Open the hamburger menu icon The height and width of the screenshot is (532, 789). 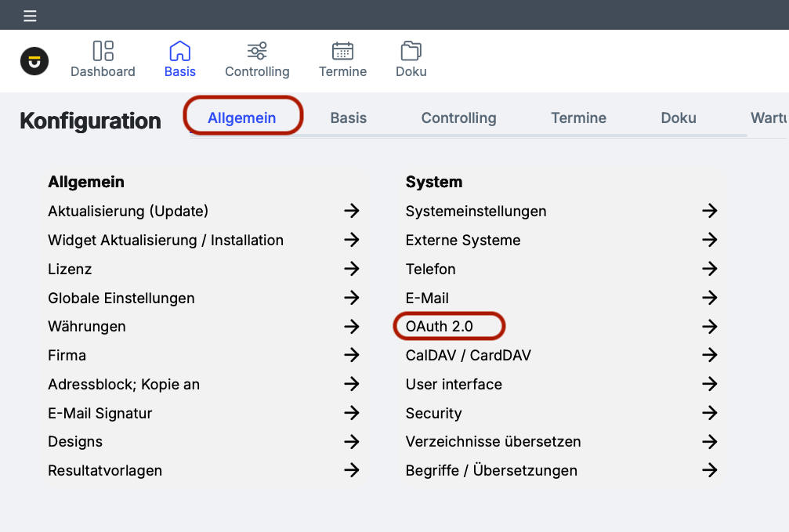[x=30, y=16]
